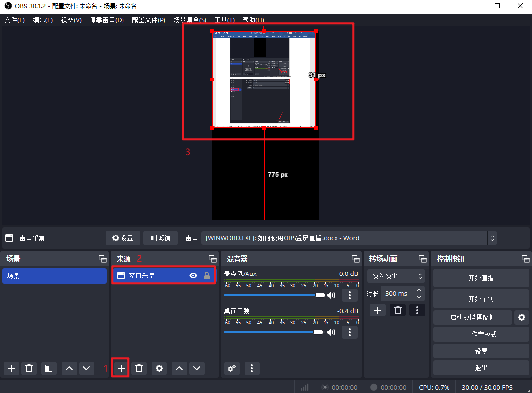This screenshot has height=393, width=532.
Task: Delete selected source with trash icon
Action: click(139, 368)
